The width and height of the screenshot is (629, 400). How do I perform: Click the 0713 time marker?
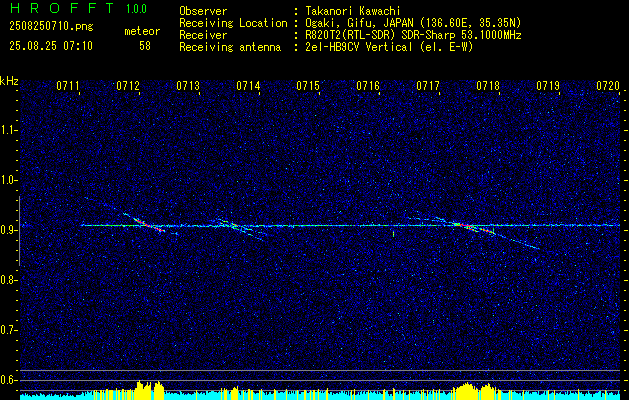188,86
